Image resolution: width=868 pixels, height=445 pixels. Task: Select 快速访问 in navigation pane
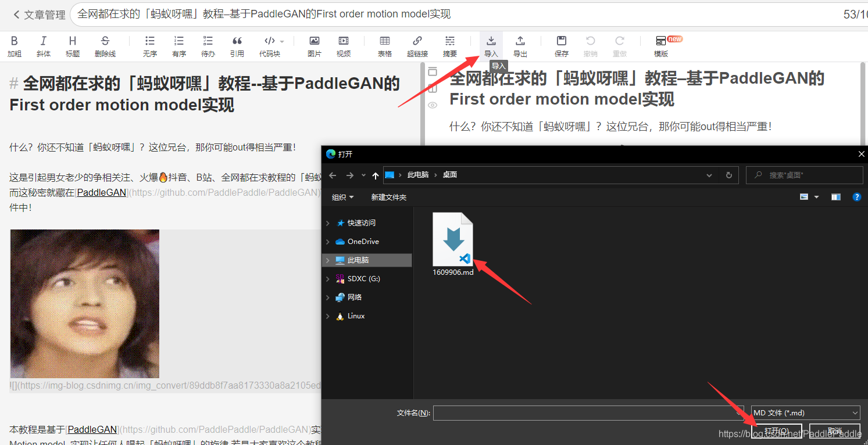click(x=362, y=223)
